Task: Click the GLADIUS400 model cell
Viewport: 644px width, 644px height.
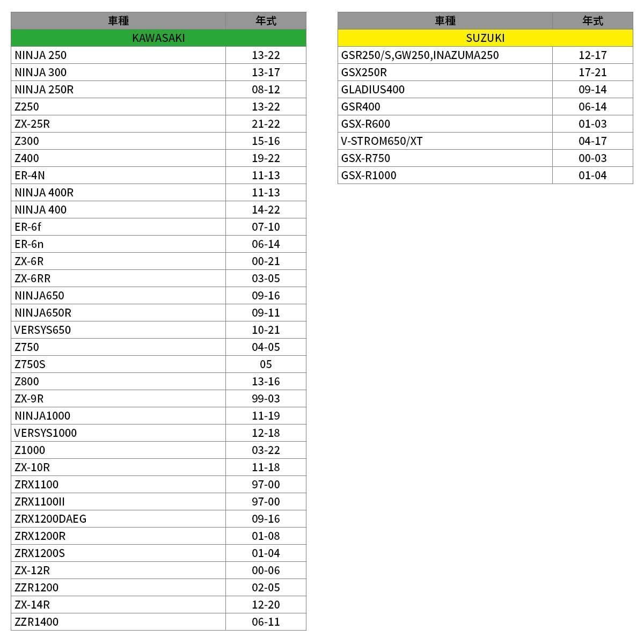Action: pos(445,90)
